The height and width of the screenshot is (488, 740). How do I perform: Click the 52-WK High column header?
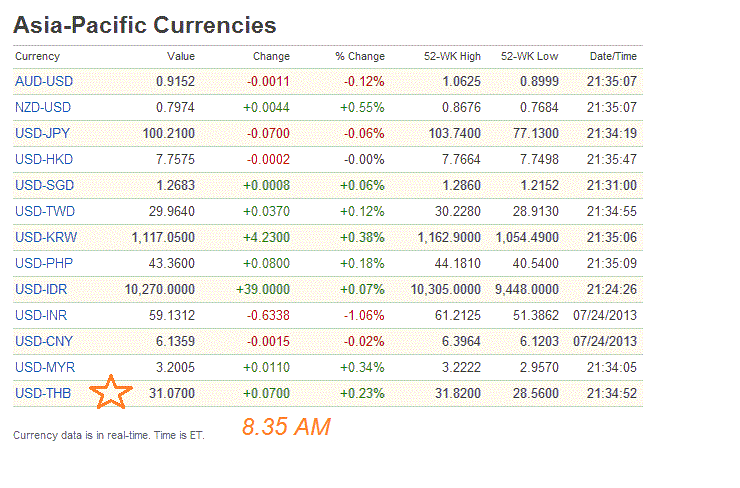pos(453,56)
